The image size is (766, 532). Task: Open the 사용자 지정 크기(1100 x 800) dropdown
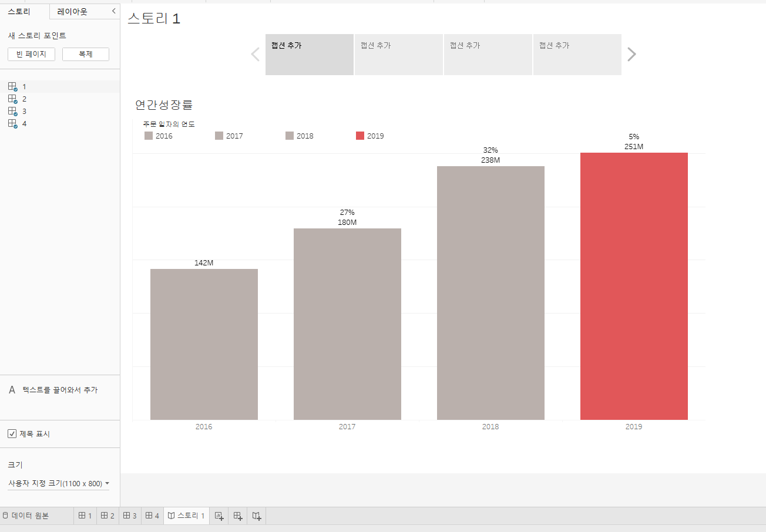59,483
